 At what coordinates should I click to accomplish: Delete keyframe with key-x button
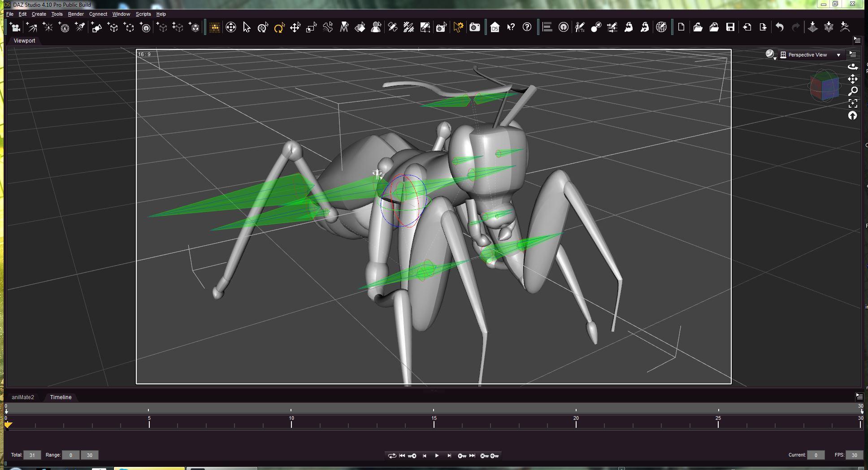pyautogui.click(x=484, y=456)
